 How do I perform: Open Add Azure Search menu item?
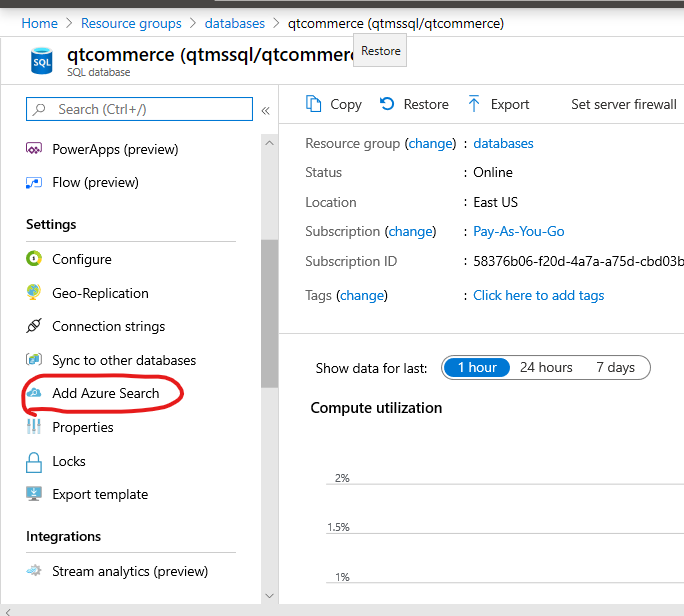(x=105, y=393)
